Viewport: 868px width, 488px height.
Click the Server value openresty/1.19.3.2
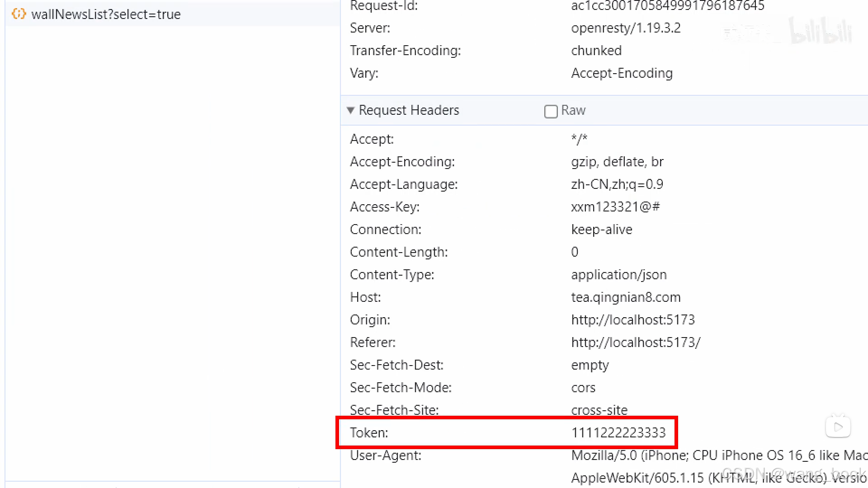point(626,28)
